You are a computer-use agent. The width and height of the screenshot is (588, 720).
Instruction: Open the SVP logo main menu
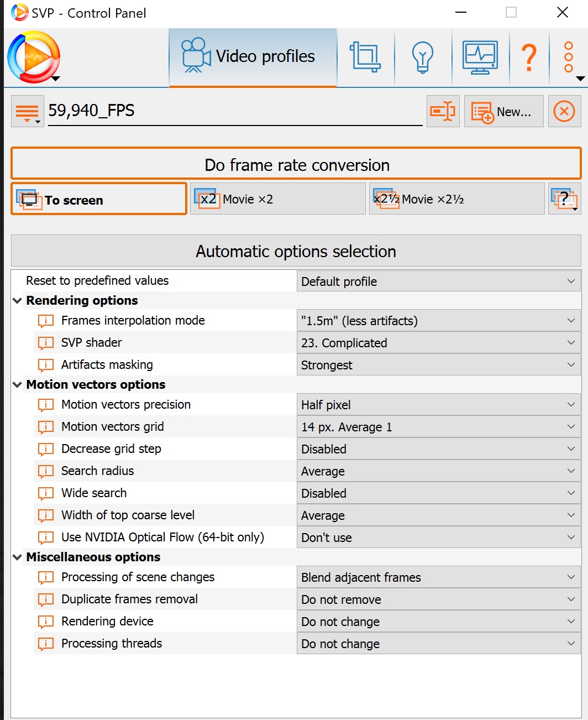pos(34,58)
